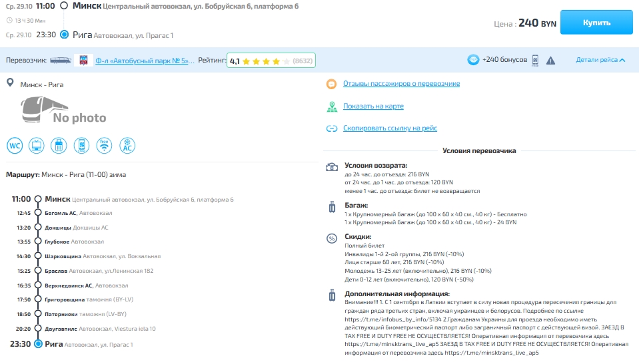Image resolution: width=639 pixels, height=364 pixels.
Task: Click the mobile e-ticket amenity icon
Action: 82,144
